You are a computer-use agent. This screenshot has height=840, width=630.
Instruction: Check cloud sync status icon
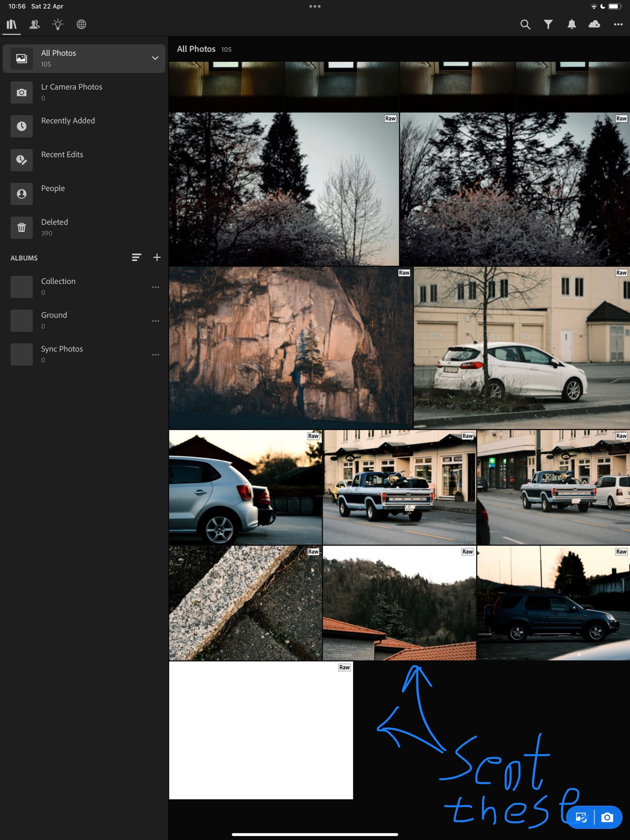point(594,25)
